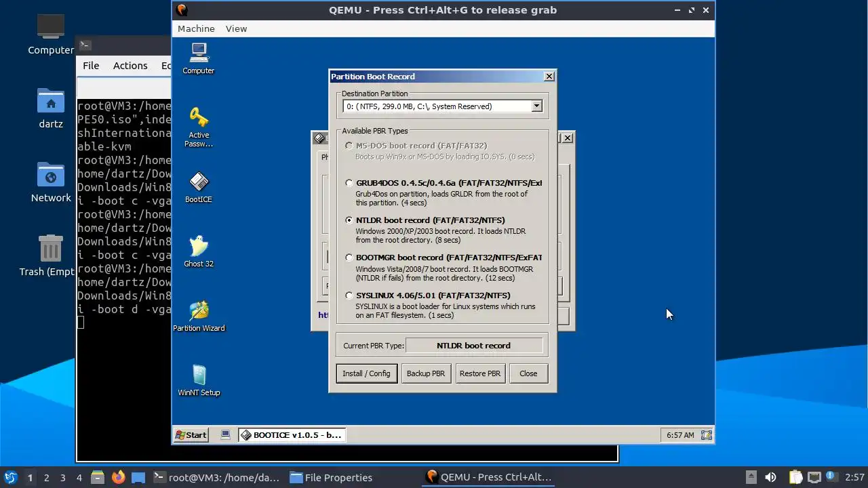Open the volume control tray icon
The image size is (868, 488).
point(770,477)
